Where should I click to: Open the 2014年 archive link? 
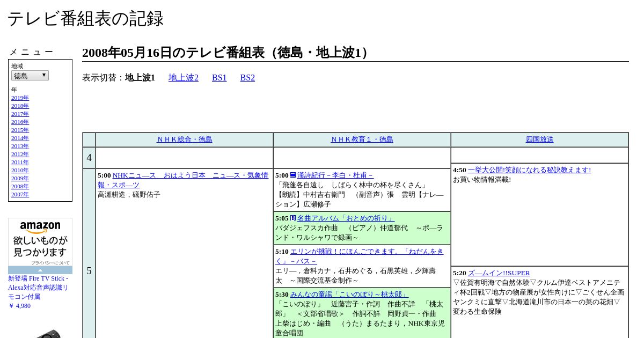pos(20,138)
